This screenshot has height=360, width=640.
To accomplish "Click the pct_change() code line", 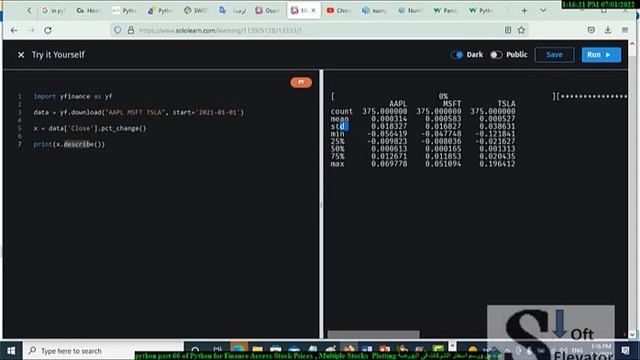I will click(90, 128).
